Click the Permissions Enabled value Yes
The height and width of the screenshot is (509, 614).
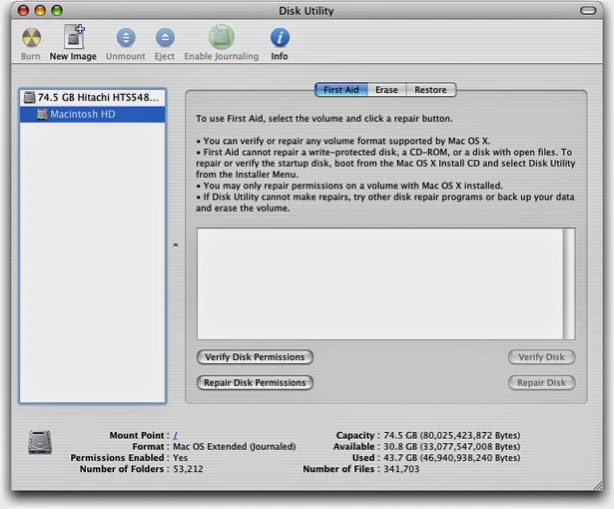coord(180,458)
